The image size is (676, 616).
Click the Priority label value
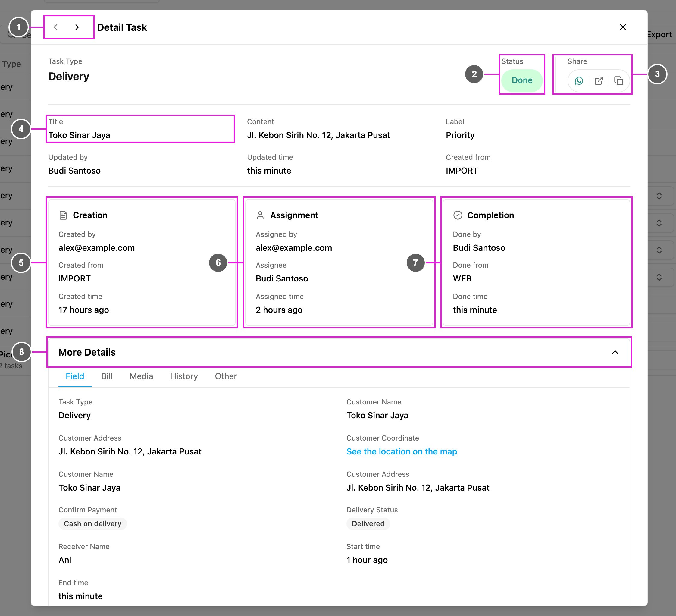pos(460,135)
